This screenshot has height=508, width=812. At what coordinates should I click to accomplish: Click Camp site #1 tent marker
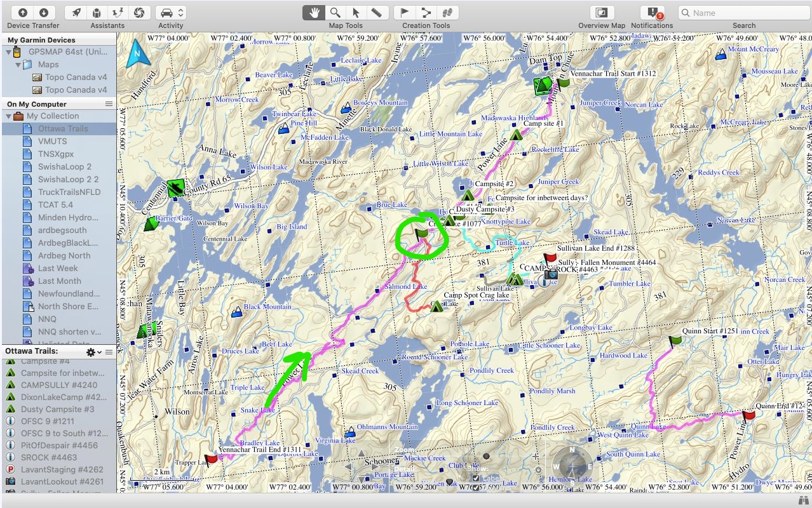pos(516,135)
